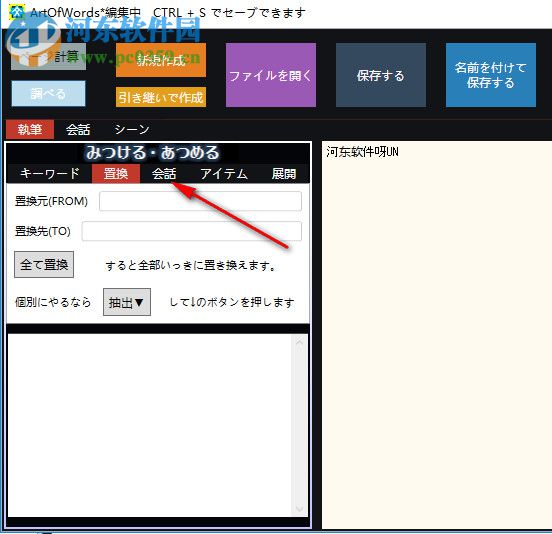Select the 会話 sub-tab next to 置換

click(164, 174)
